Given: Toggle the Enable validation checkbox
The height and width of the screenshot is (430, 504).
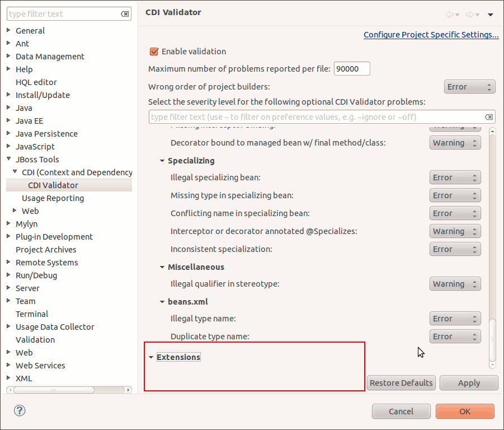Looking at the screenshot, I should click(x=154, y=52).
